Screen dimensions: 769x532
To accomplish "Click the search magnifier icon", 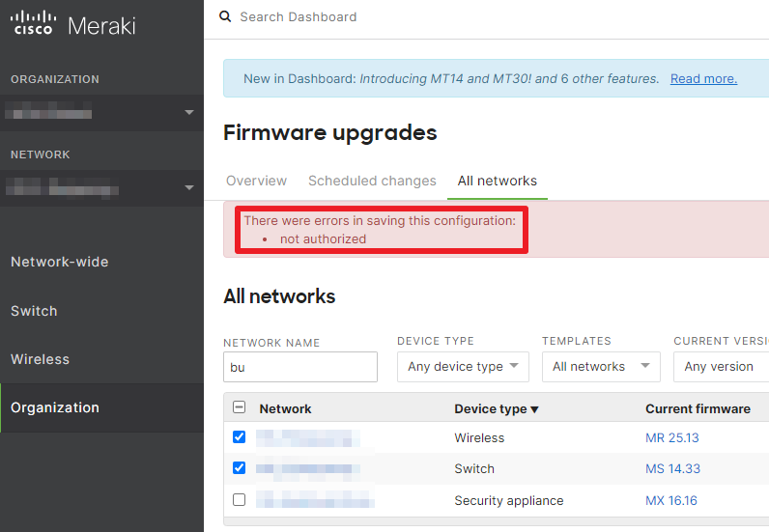I will 226,16.
